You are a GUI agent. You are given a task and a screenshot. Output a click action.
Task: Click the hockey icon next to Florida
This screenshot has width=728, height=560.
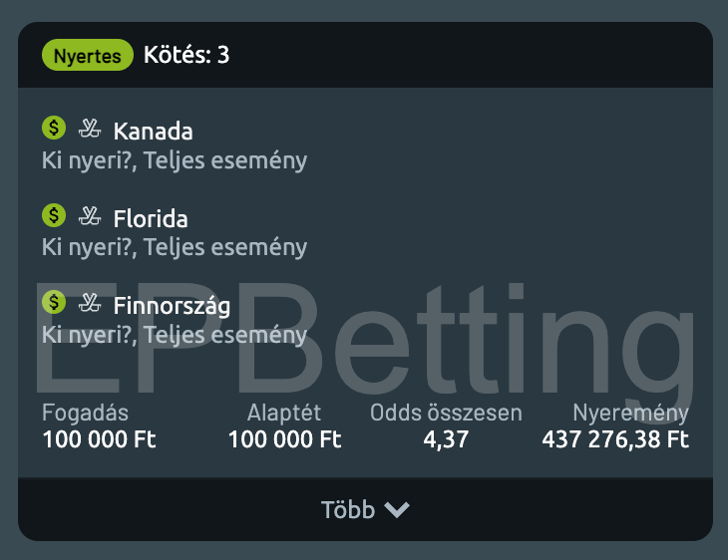(x=90, y=215)
